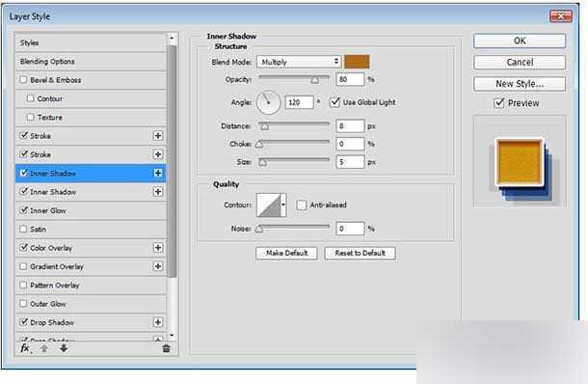Click the Choke slider handle
The image size is (588, 384).
(259, 144)
